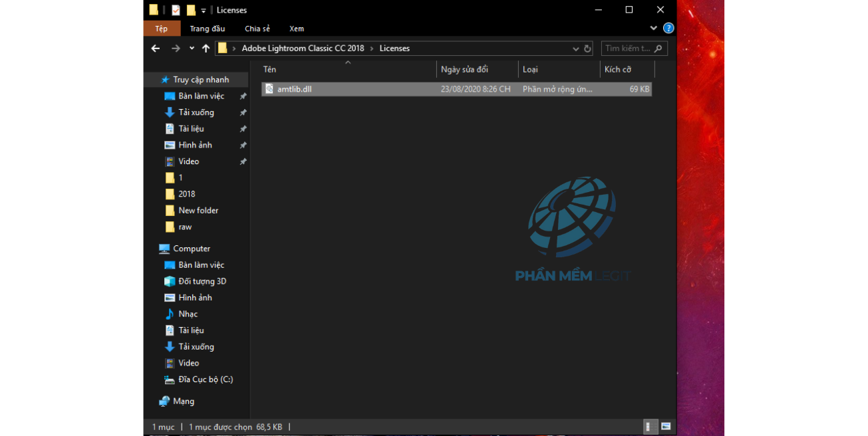868x436 pixels.
Task: Switch to details view layout icon
Action: coord(651,427)
